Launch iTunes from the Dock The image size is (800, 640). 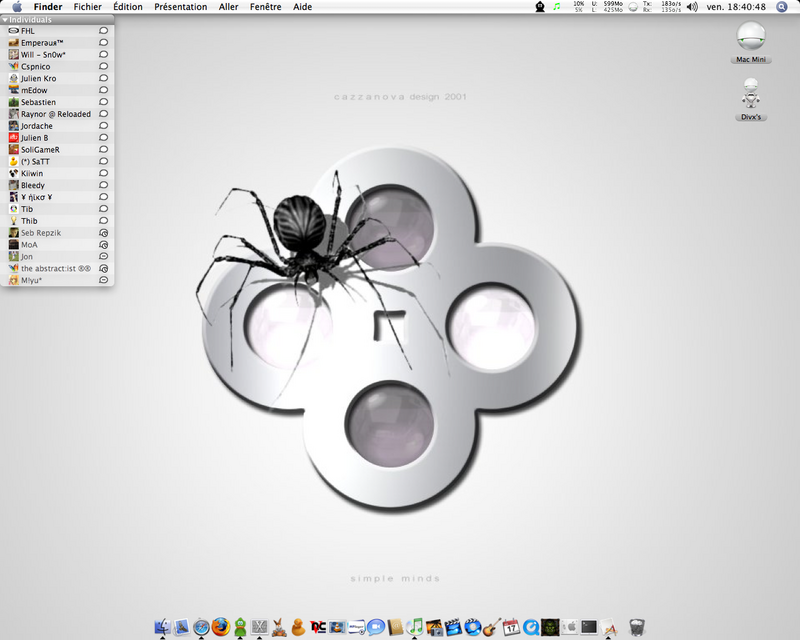[x=414, y=627]
